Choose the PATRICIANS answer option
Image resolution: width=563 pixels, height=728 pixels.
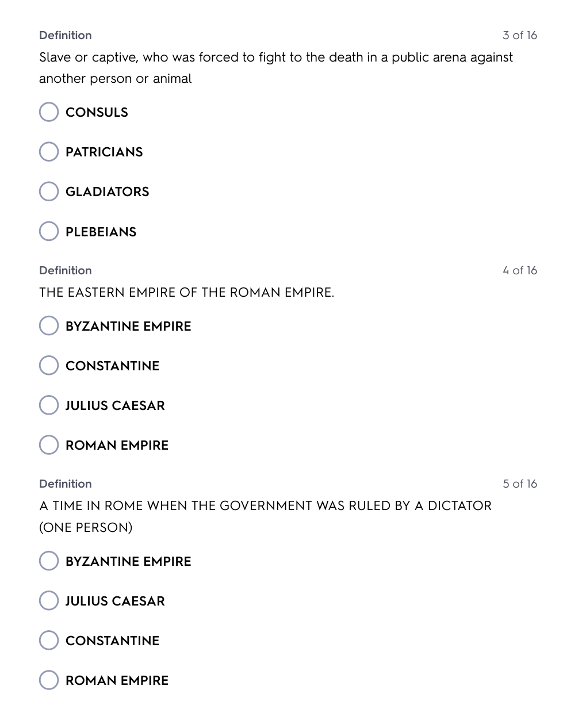(x=49, y=152)
